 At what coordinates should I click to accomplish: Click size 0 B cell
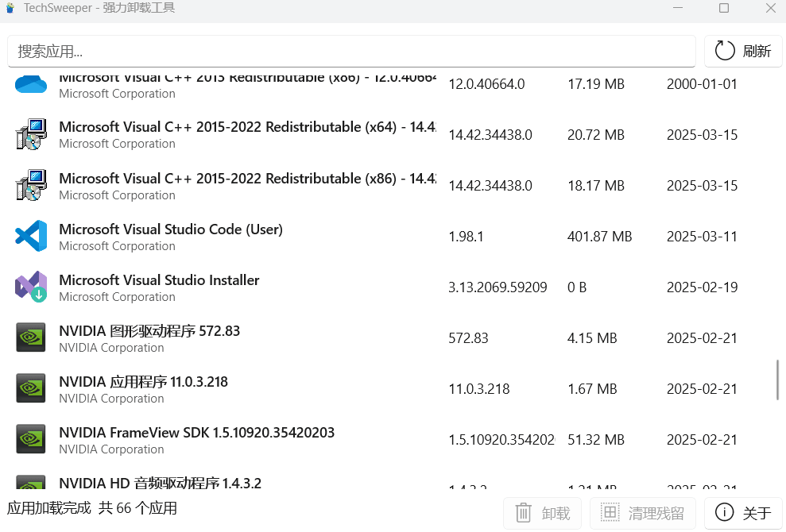pyautogui.click(x=577, y=287)
